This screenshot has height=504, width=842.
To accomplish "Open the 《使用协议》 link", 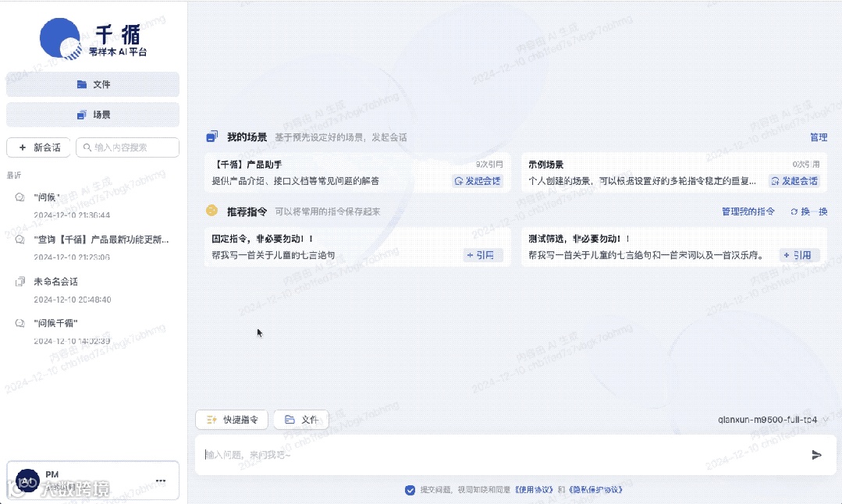I will pos(534,489).
